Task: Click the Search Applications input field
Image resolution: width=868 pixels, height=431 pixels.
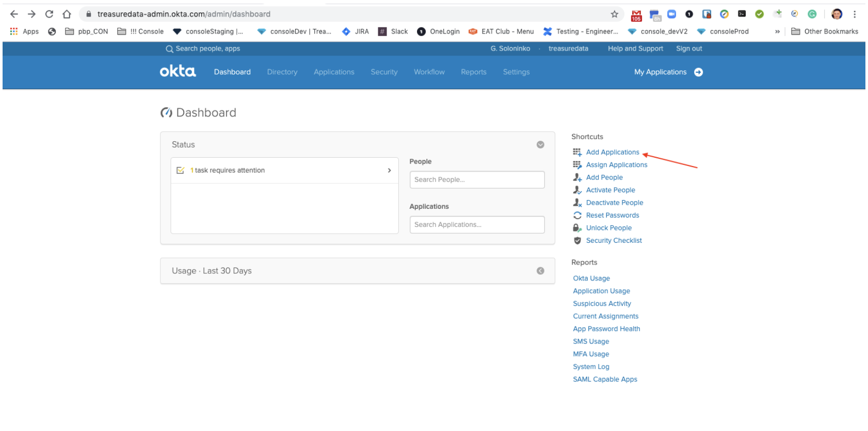Action: point(477,225)
